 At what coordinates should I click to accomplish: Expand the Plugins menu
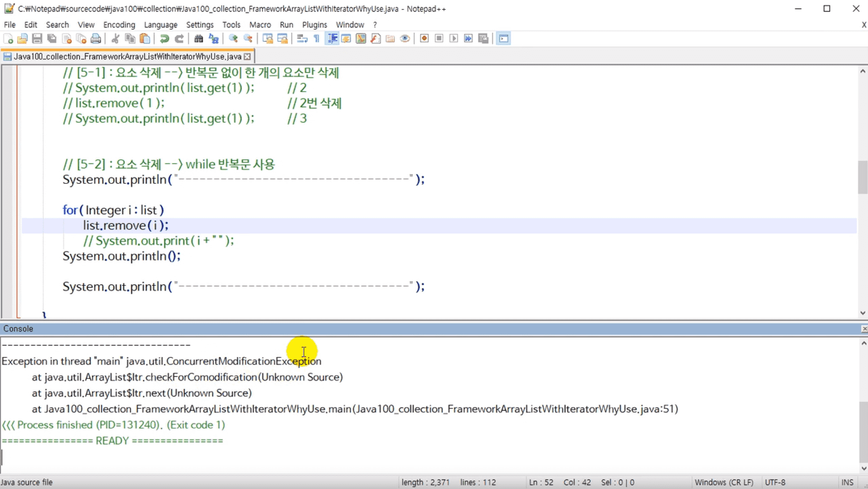click(x=314, y=25)
